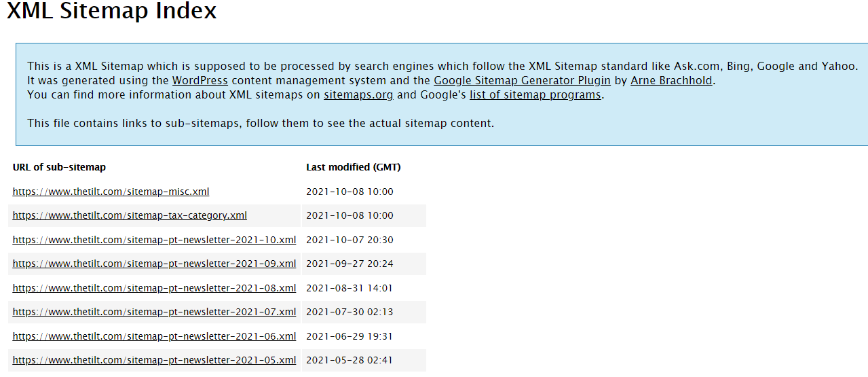
Task: Open the sitemaps.org link
Action: [x=358, y=94]
